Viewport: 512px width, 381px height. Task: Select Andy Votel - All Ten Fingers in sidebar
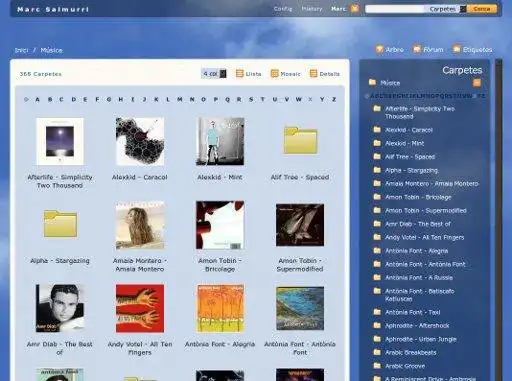pos(425,237)
